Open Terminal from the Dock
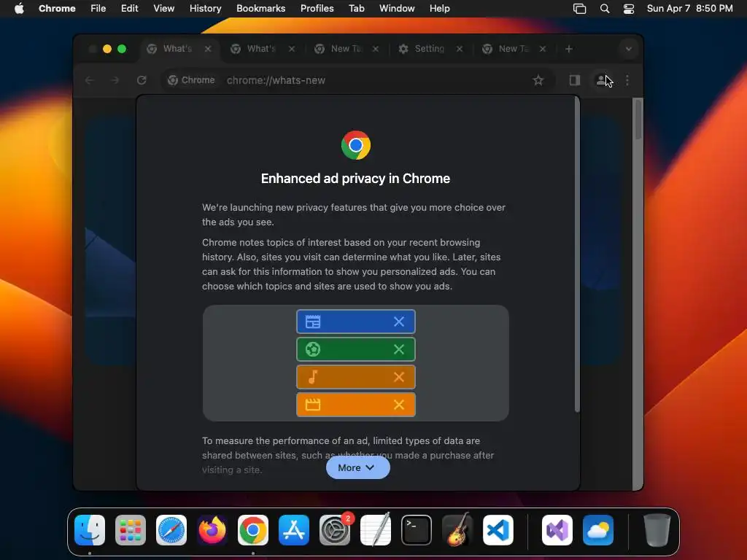 pos(417,529)
